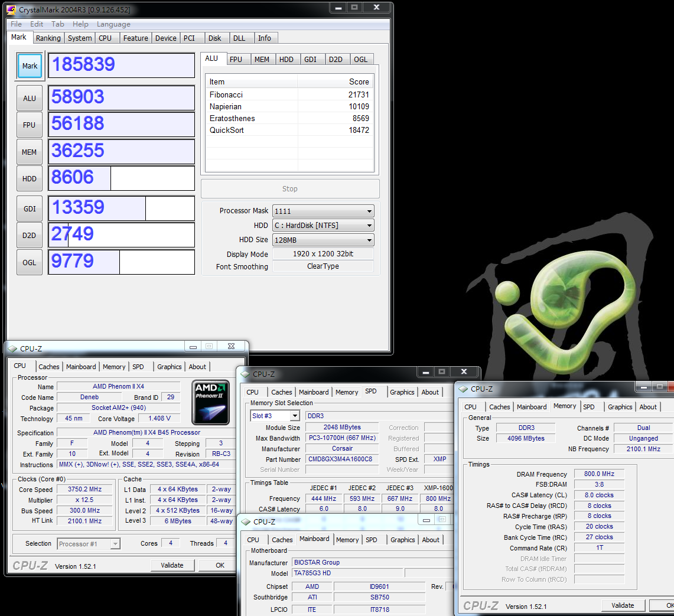The width and height of the screenshot is (674, 616).
Task: Click CPU-Z icon in the SPD window title bar
Action: coord(246,374)
